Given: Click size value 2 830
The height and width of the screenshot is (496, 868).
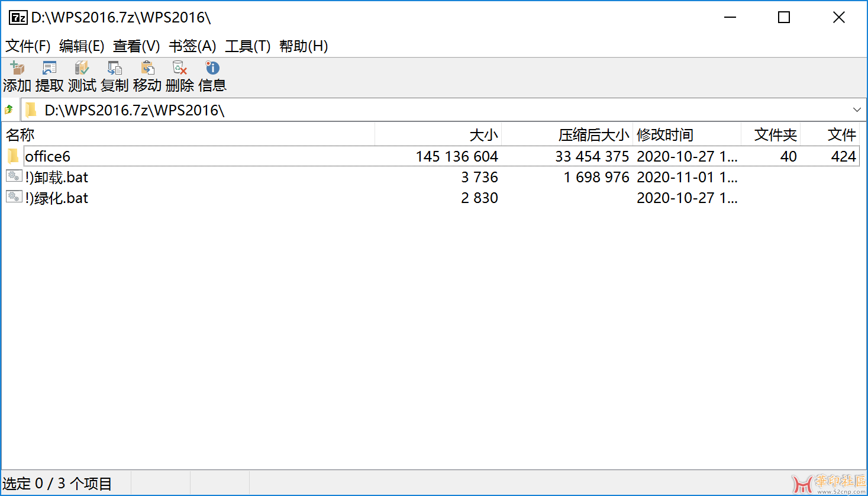Looking at the screenshot, I should point(479,198).
